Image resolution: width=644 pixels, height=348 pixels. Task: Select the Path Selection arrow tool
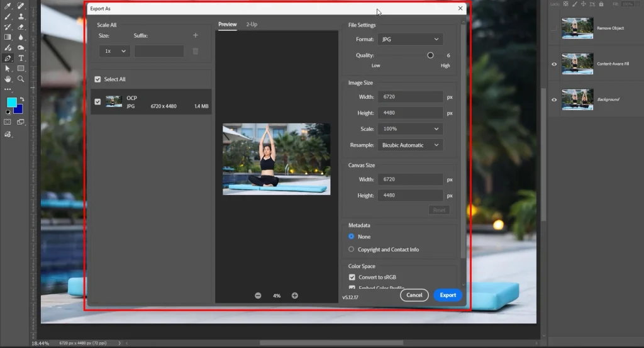[8, 69]
